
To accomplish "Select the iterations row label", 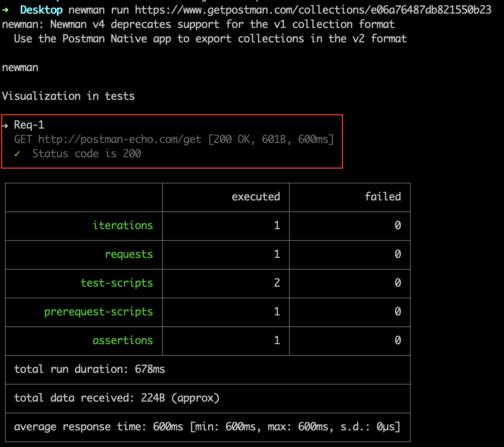I will [x=123, y=226].
